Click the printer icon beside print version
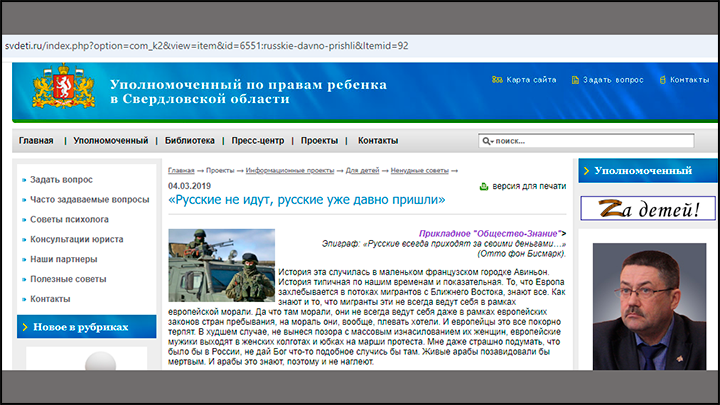The image size is (720, 405). [x=484, y=186]
